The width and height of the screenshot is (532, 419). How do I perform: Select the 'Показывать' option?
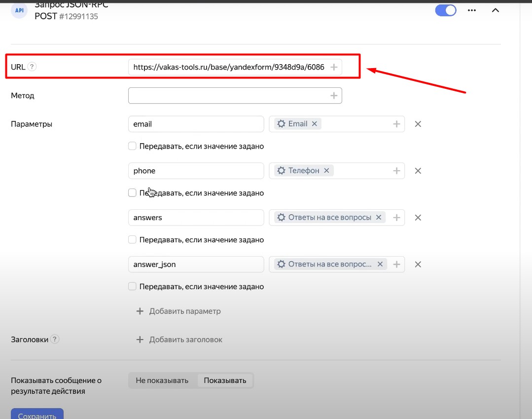click(x=225, y=381)
